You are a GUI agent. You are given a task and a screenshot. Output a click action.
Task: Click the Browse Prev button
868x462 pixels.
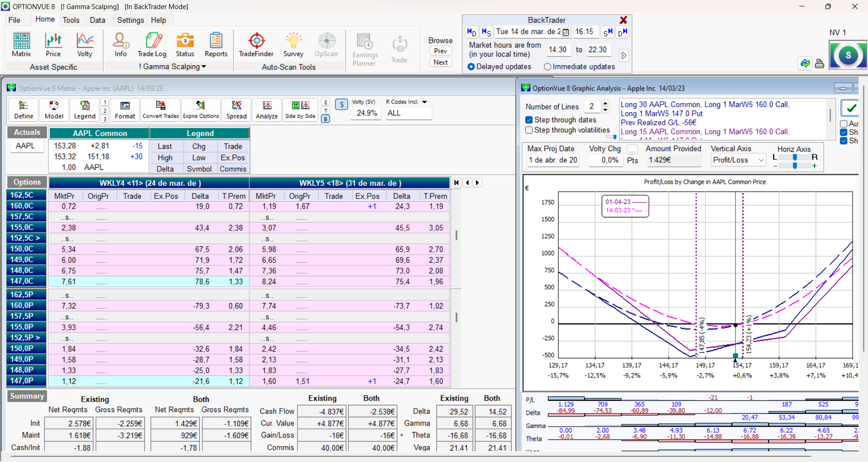coord(441,51)
